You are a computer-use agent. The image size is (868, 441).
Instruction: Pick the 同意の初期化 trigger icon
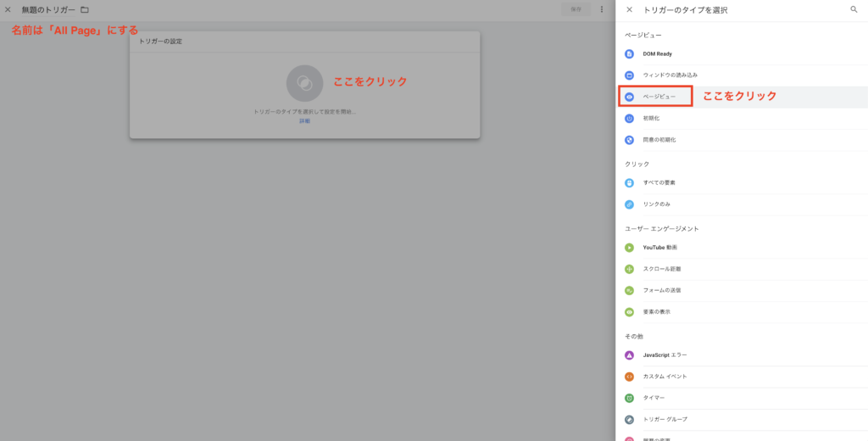pyautogui.click(x=629, y=140)
